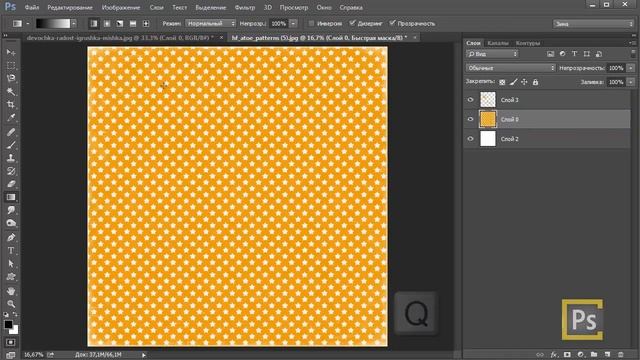Viewport: 640px width, 360px height.
Task: Select the Pen tool
Action: [11, 238]
